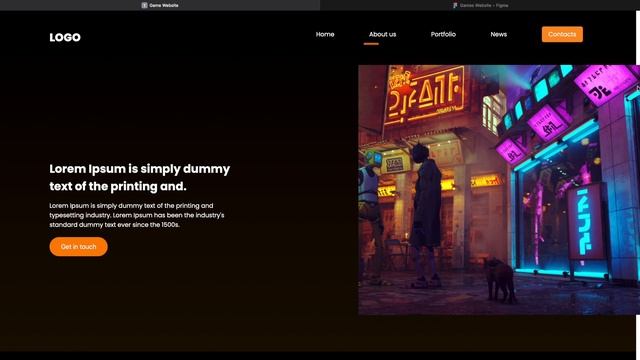
Task: Click the orange Contacts button
Action: tap(562, 34)
